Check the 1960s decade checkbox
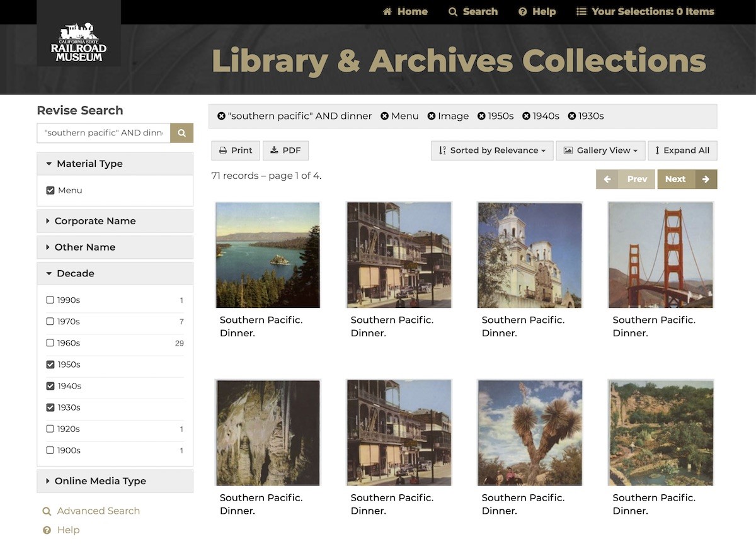 point(50,343)
